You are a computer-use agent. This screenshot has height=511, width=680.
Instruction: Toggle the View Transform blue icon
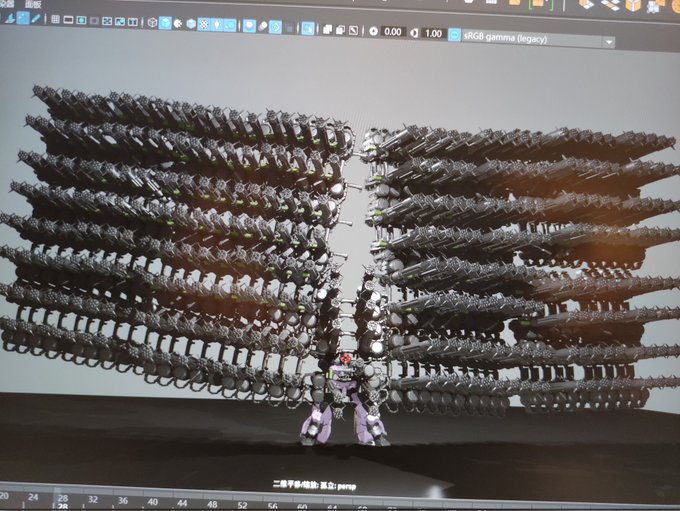coord(454,35)
